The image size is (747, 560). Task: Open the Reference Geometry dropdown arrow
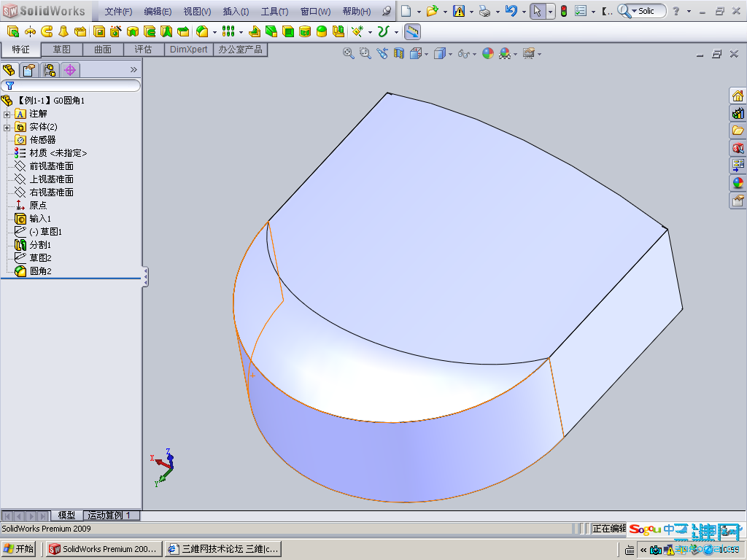(370, 32)
